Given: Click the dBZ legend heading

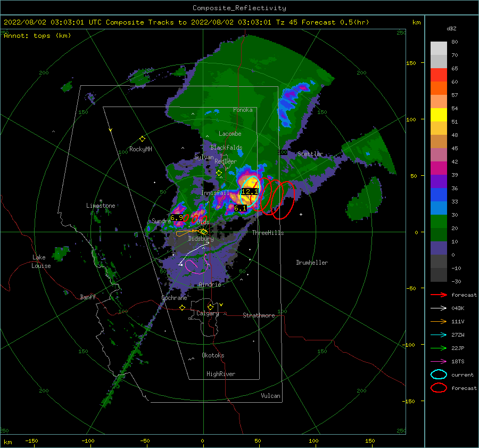Looking at the screenshot, I should [x=451, y=28].
